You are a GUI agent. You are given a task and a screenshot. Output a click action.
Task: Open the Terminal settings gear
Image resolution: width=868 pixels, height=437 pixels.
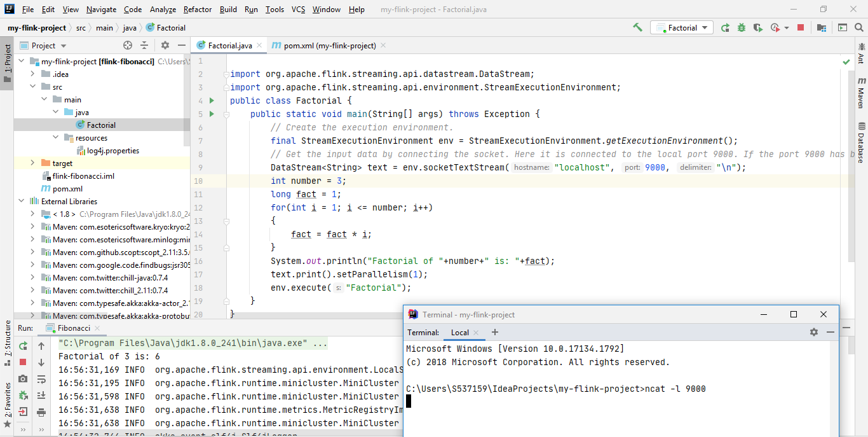point(814,332)
